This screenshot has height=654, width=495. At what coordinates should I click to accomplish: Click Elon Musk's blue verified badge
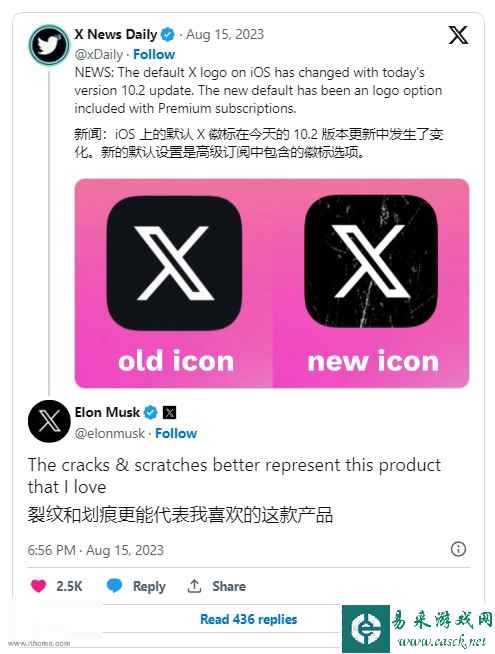151,413
